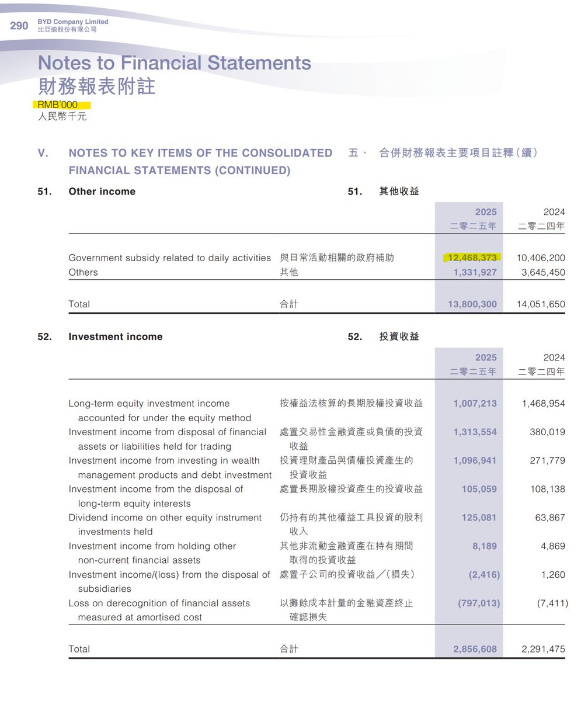This screenshot has height=701, width=588.
Task: Select the Total value 2,856,608
Action: coord(476,648)
